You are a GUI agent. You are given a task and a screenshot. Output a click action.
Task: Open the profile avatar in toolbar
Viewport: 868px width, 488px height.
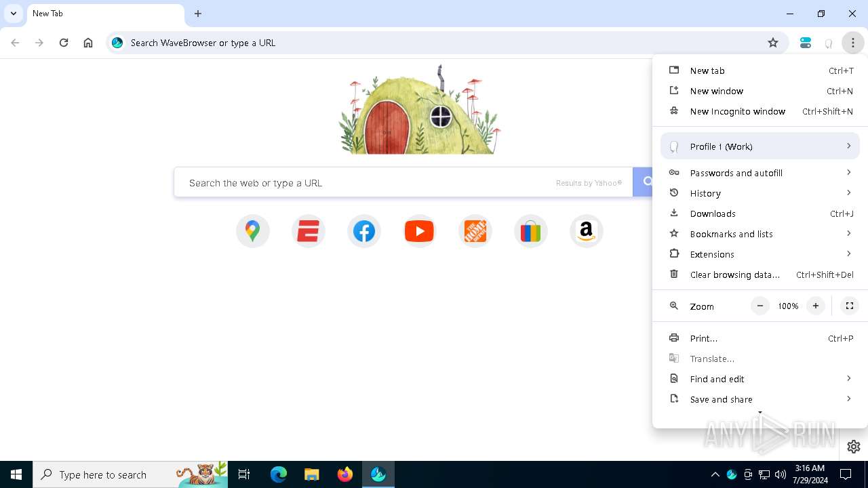point(829,43)
